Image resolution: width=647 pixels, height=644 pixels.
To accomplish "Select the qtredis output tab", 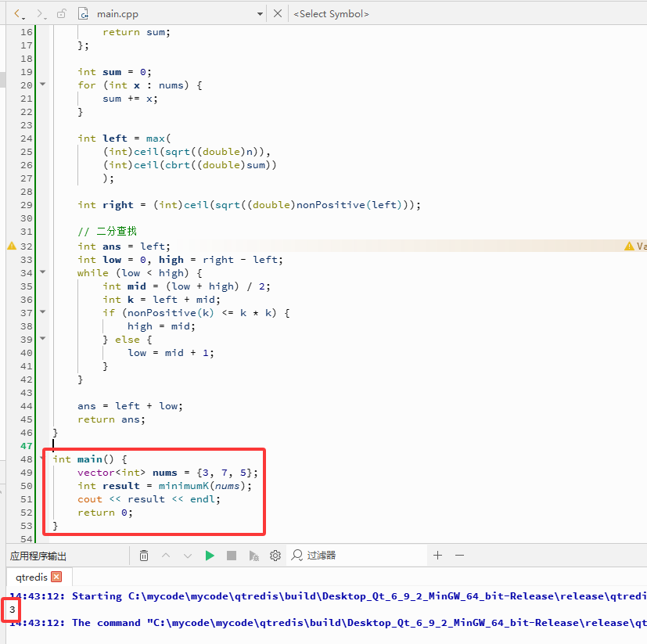I will 31,577.
